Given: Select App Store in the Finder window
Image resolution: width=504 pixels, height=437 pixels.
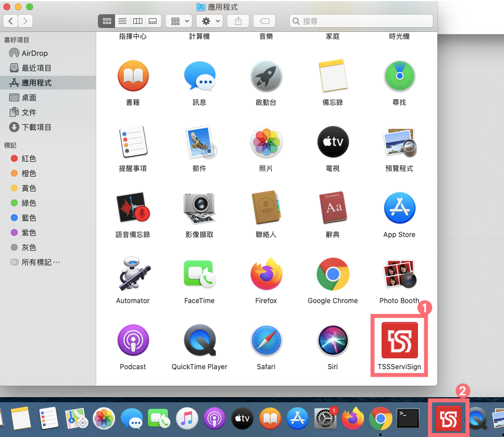Looking at the screenshot, I should (400, 208).
